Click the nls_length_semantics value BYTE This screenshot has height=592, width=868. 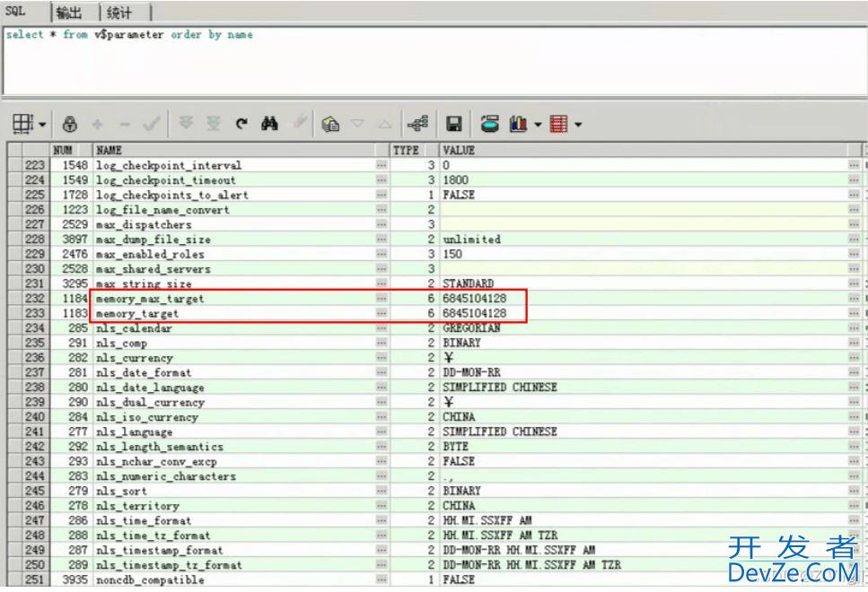point(456,447)
